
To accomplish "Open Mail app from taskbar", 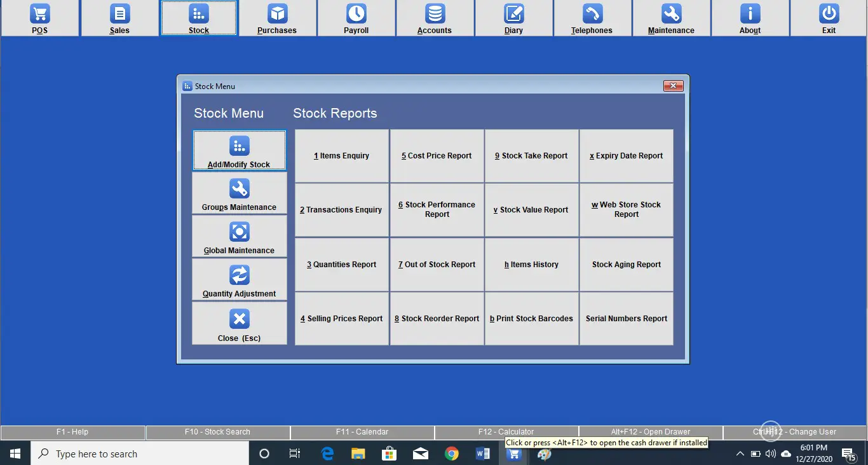I will click(420, 454).
